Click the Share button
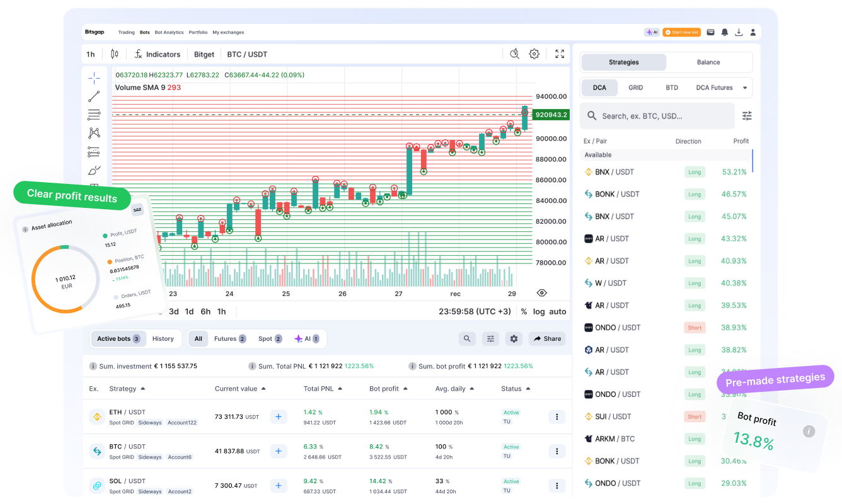Viewport: 842px width, 504px height. (547, 339)
